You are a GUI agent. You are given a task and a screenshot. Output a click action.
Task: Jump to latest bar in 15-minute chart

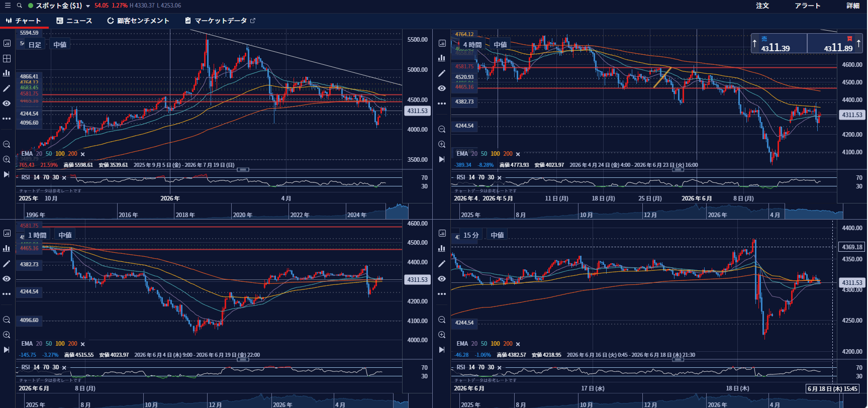coord(442,350)
